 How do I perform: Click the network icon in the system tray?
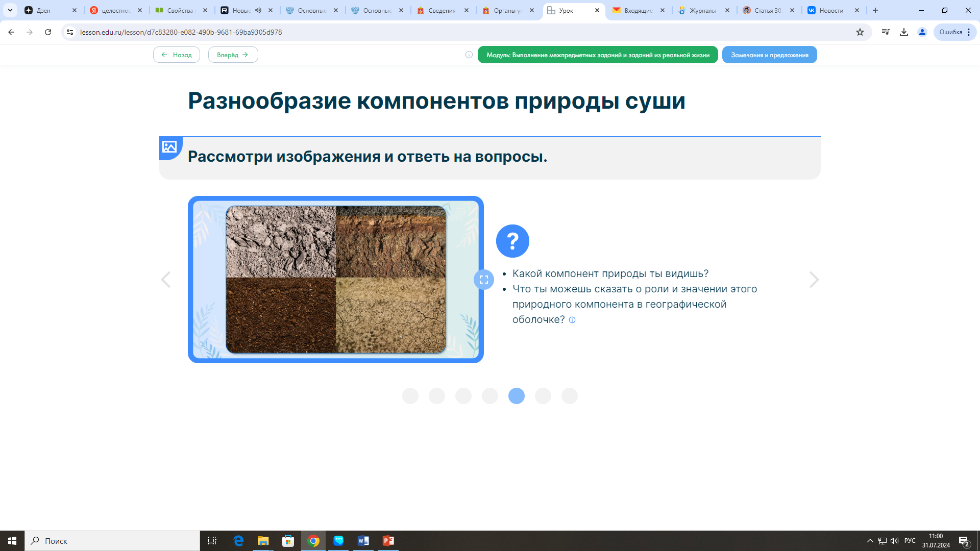(x=882, y=541)
